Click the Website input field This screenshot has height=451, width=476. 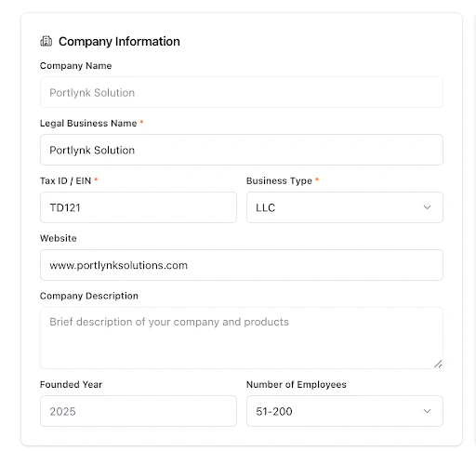click(x=242, y=265)
